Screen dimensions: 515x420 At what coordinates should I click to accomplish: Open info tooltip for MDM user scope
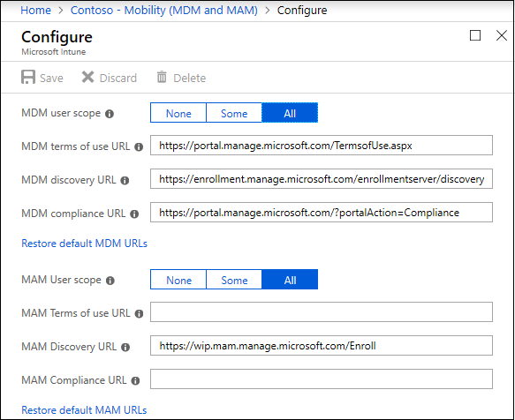110,114
